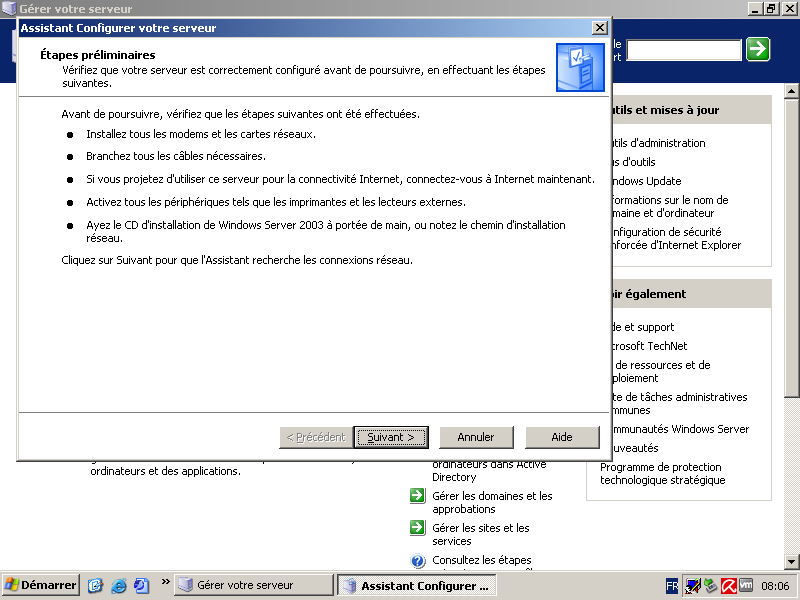Click the red antivirus tray icon

729,585
